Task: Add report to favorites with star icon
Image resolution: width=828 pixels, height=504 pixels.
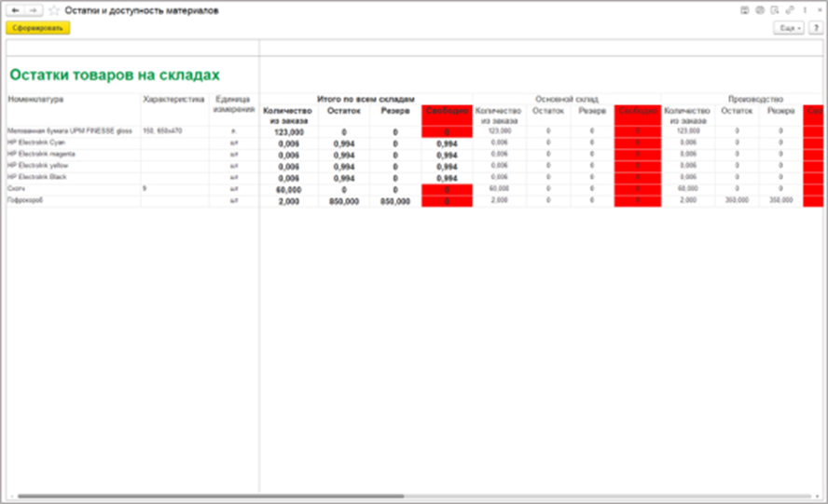Action: (x=54, y=9)
